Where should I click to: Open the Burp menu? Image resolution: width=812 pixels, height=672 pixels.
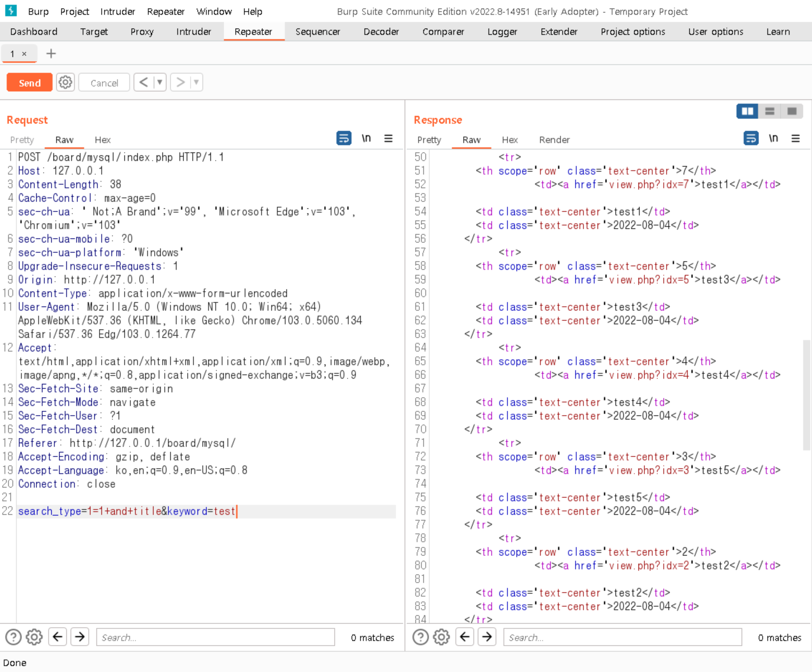pos(38,11)
